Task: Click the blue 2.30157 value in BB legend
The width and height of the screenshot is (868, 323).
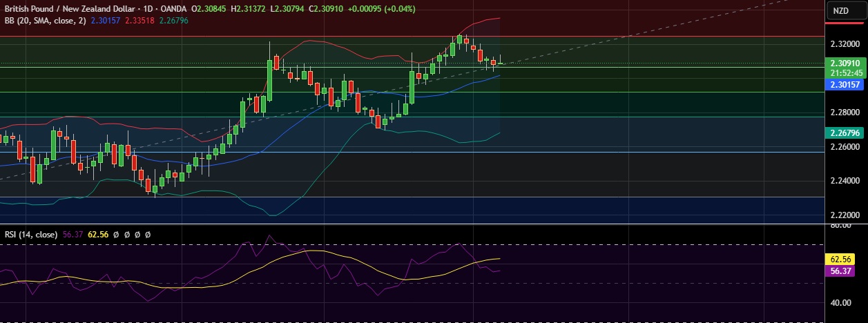Action: 105,21
